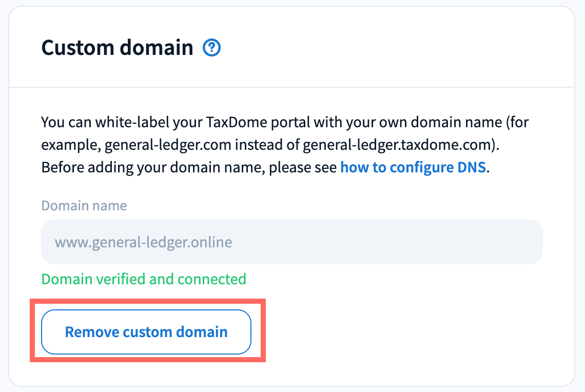Click the general-ledger.taxdome.com example text
The height and width of the screenshot is (392, 585).
pyautogui.click(x=399, y=145)
